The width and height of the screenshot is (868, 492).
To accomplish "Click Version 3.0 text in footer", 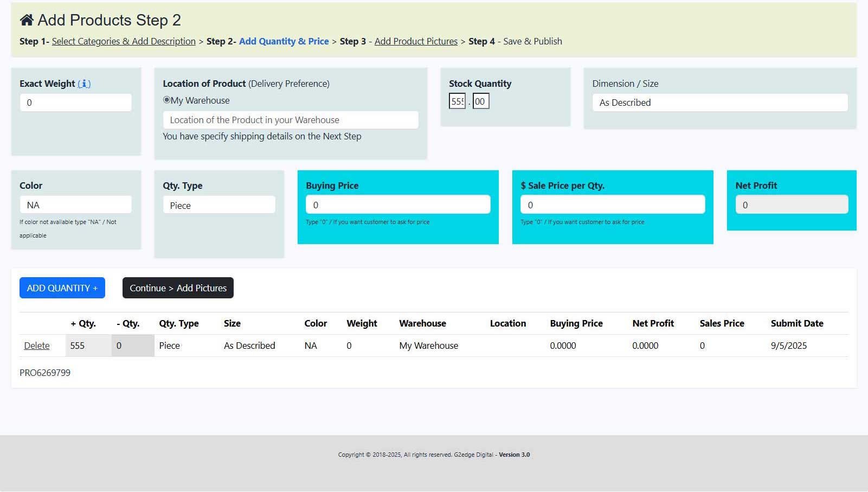I will point(514,455).
